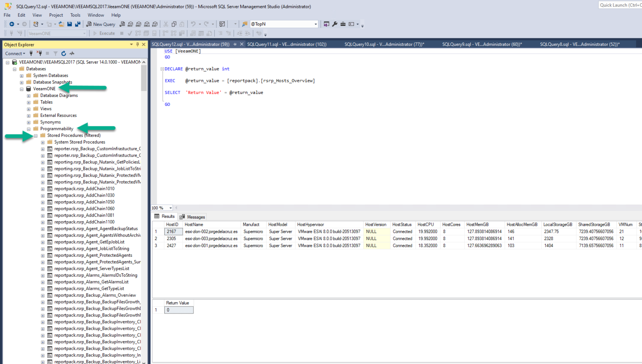Click the Save file icon

(x=69, y=24)
